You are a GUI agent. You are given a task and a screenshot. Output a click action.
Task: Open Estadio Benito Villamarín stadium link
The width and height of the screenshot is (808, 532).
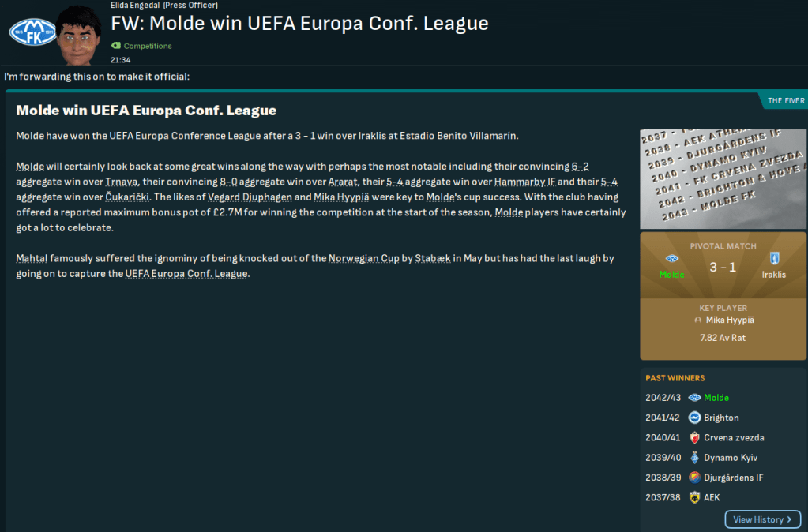[458, 136]
